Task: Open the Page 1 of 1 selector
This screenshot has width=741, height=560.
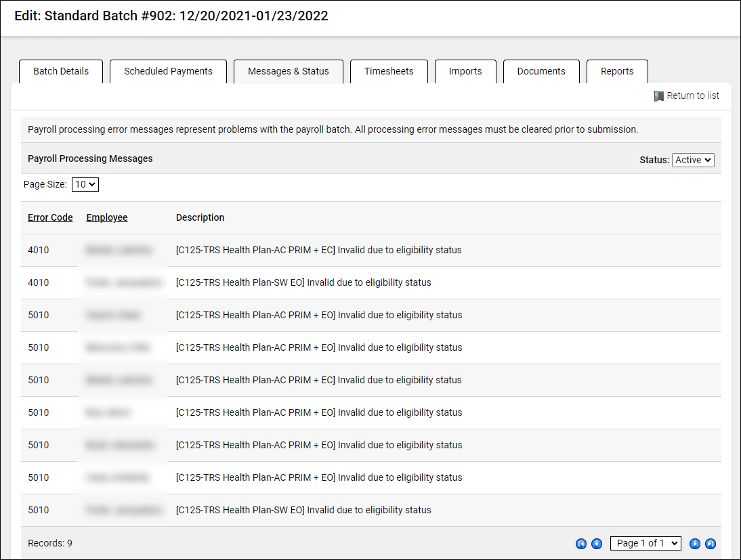Action: click(x=645, y=543)
